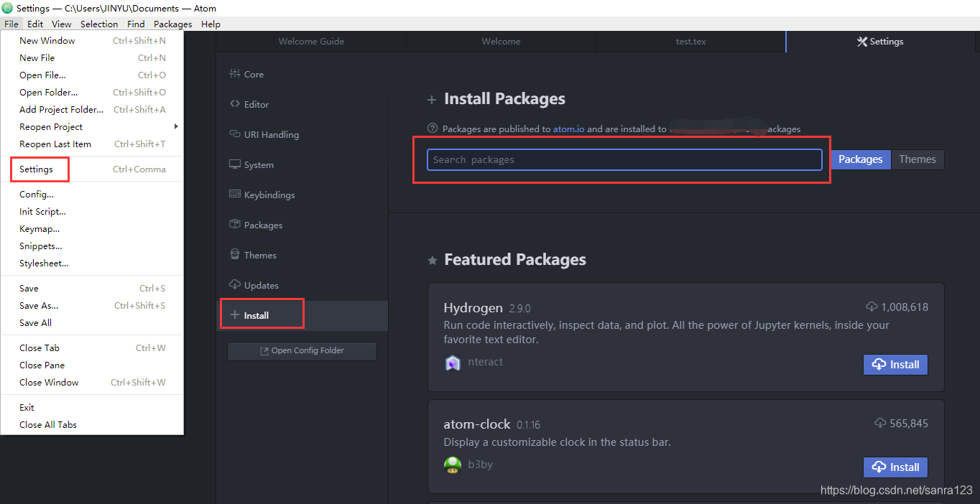
Task: Choose Close Window menu item
Action: pos(92,383)
